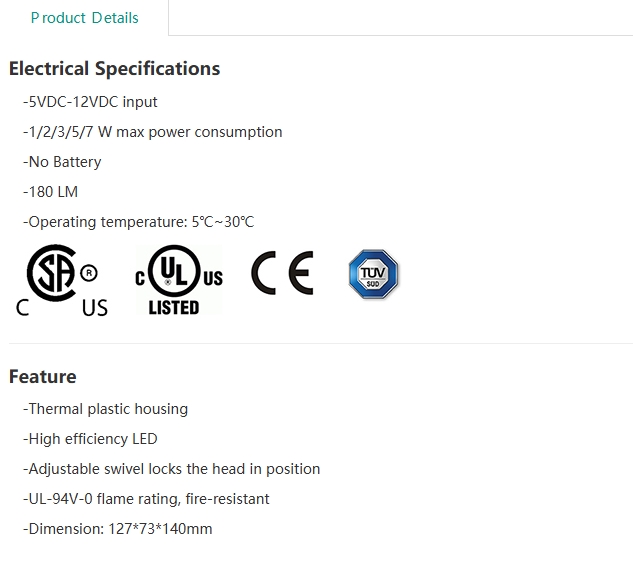
Task: Click the CE mark icon
Action: click(282, 273)
